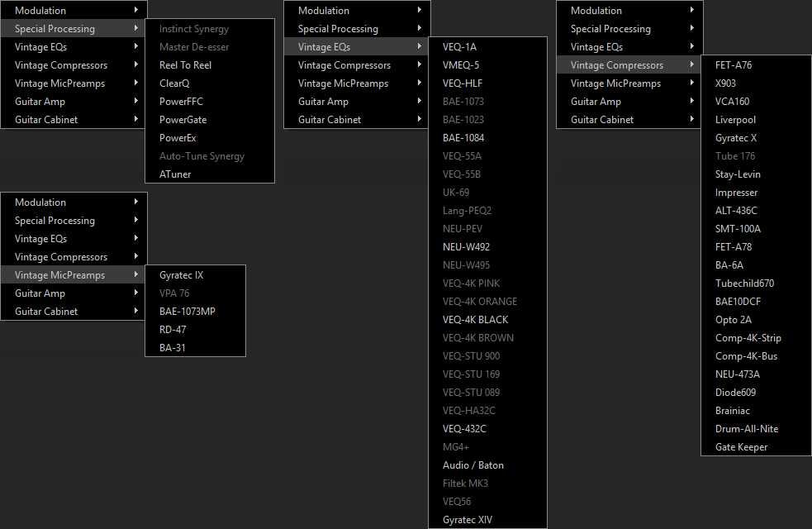Choose X903 from compressors
The image size is (812, 529).
(x=756, y=83)
